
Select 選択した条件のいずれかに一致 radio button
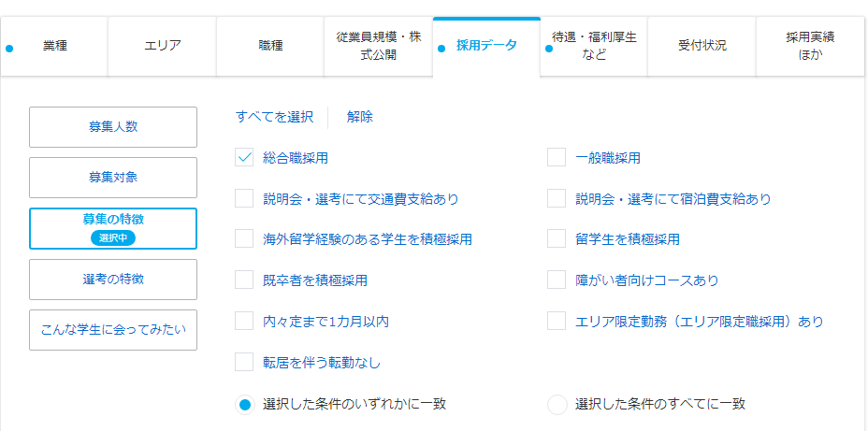point(245,405)
